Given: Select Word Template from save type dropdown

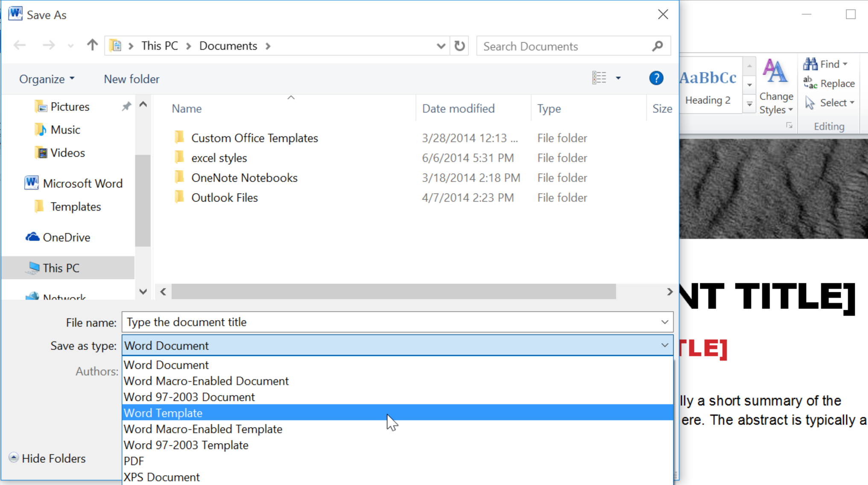Looking at the screenshot, I should 397,412.
